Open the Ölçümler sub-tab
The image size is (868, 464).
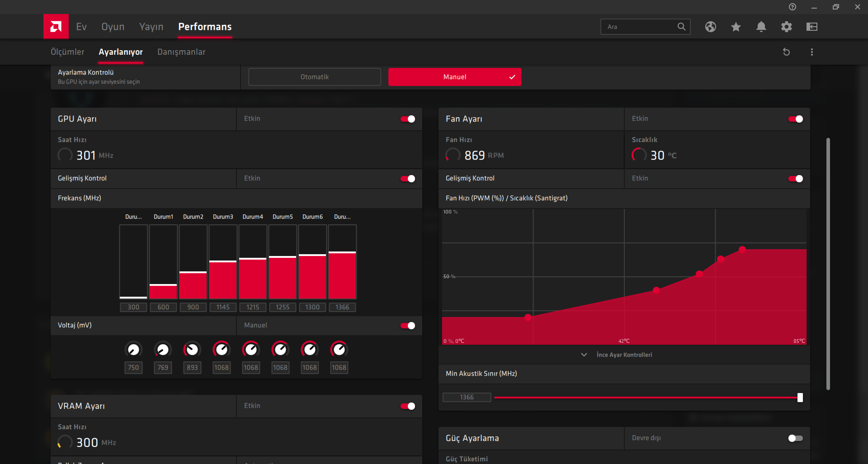click(67, 52)
